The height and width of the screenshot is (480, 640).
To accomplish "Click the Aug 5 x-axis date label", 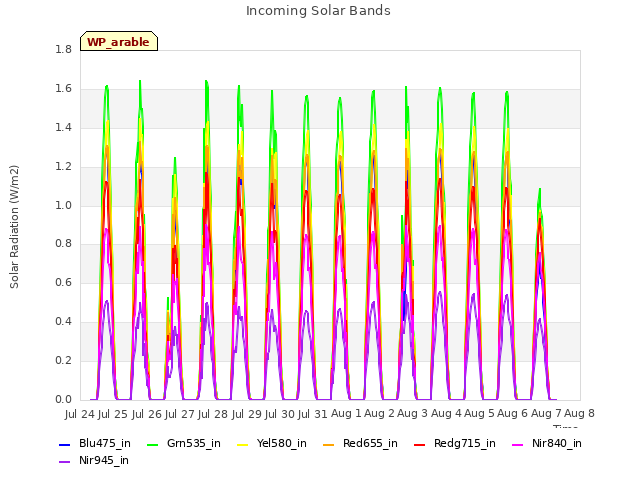I will (x=479, y=414).
